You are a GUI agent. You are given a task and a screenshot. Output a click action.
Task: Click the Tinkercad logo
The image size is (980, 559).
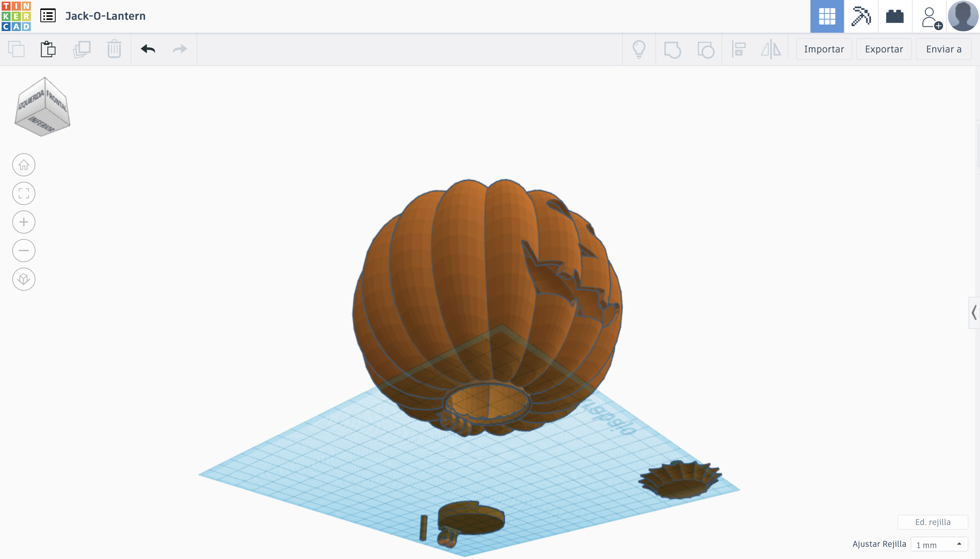16,16
